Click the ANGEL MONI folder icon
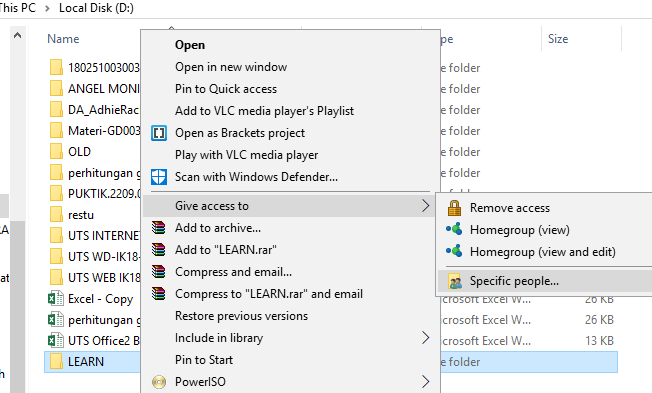 [56, 88]
